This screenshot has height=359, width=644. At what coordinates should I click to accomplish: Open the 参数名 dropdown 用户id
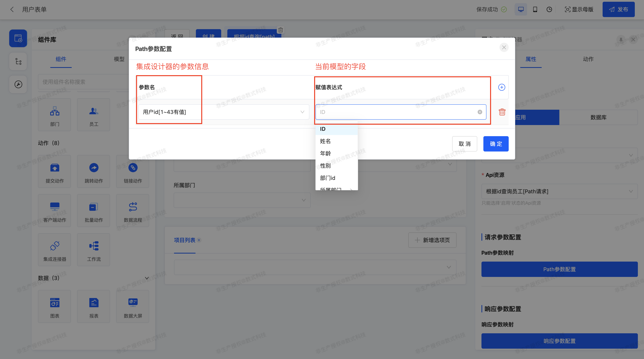(x=224, y=112)
